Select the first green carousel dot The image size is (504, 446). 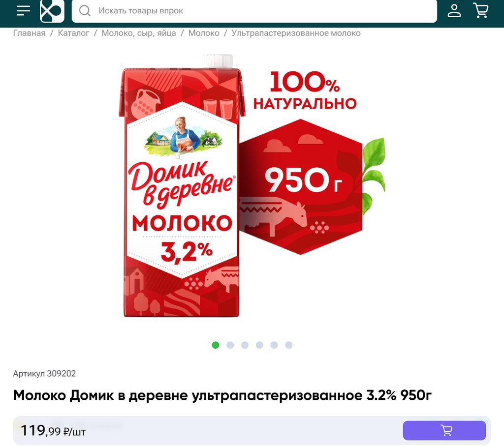216,345
